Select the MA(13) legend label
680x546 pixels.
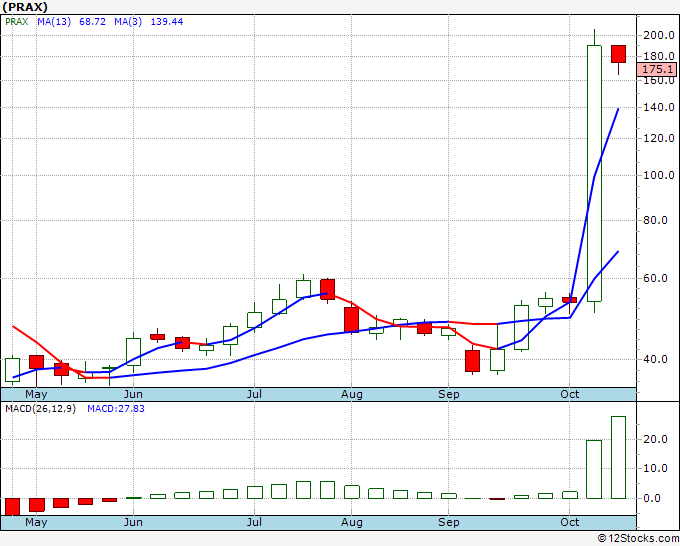click(54, 22)
